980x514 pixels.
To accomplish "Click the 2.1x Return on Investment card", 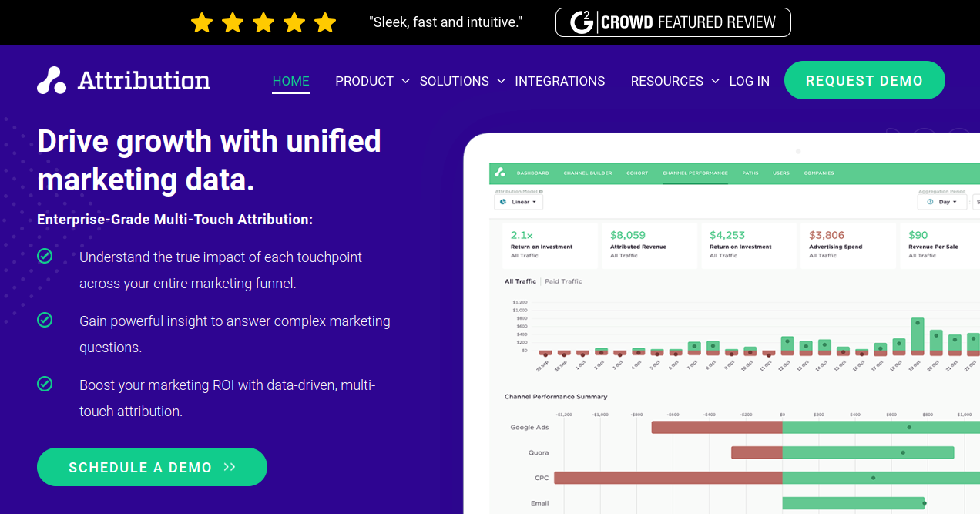I will pos(550,246).
